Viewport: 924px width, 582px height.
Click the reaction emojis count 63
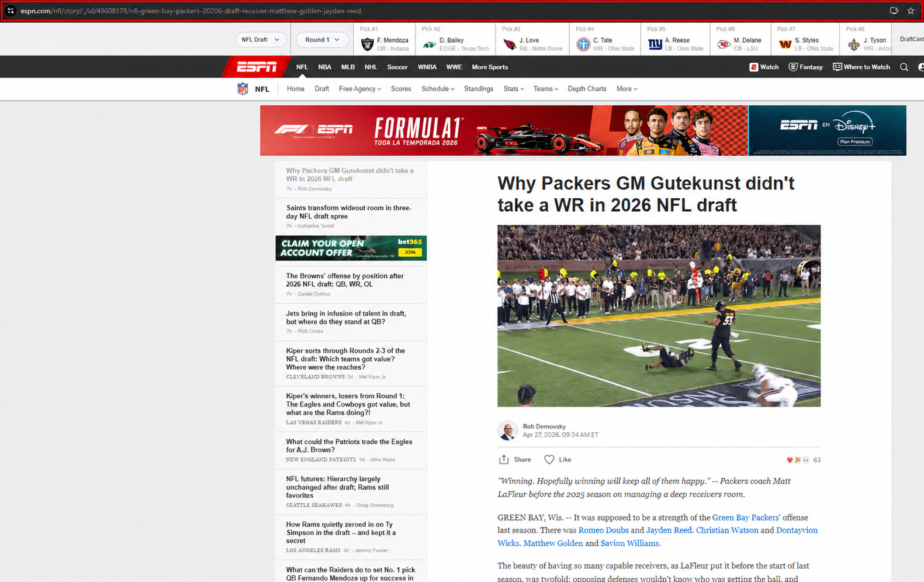pos(804,460)
